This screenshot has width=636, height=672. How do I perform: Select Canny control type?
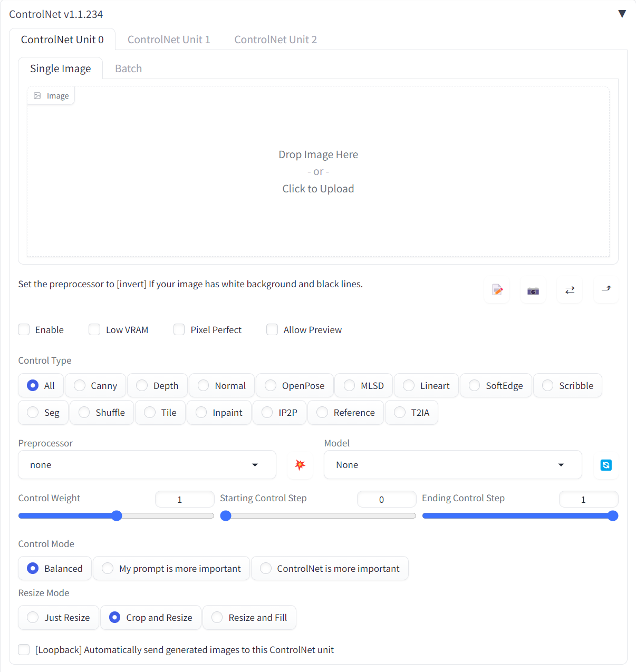95,385
